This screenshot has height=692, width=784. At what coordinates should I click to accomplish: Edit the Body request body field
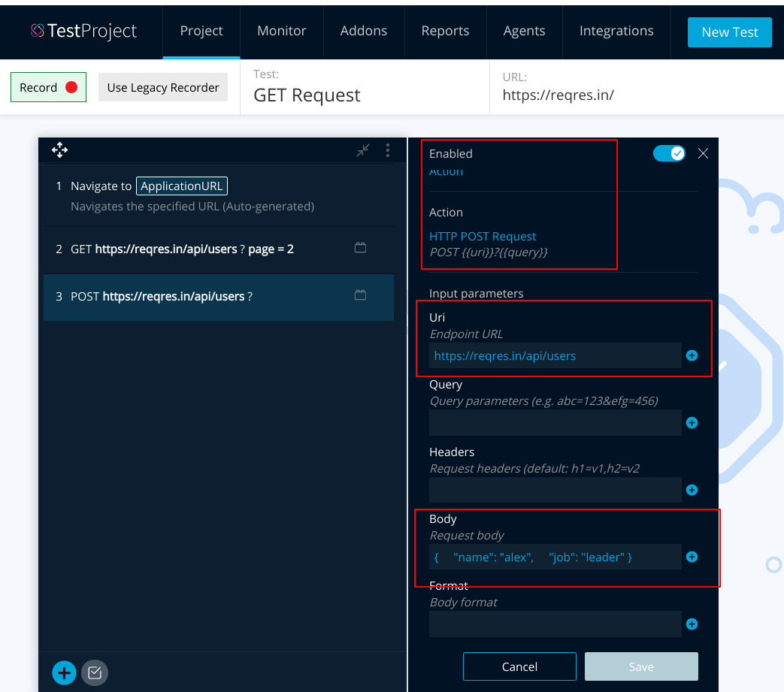click(x=555, y=557)
